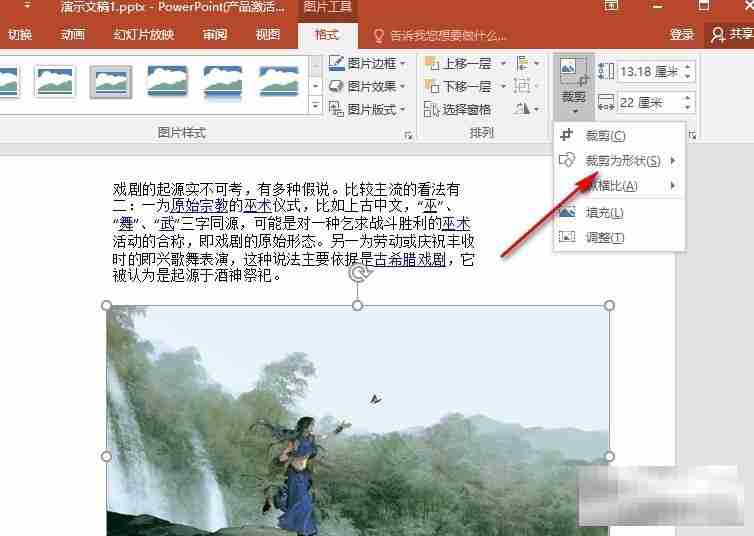Click the 原始宗教 hyperlink
The image size is (754, 536).
(200, 206)
